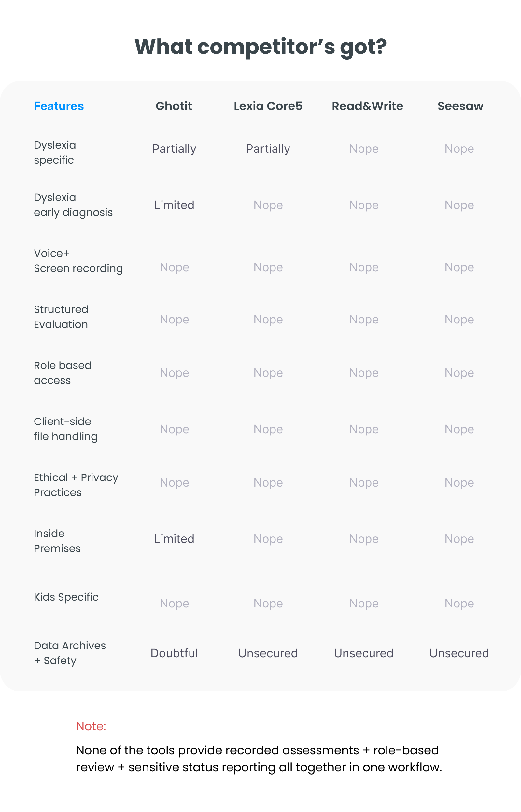Select the "Structured Evaluation" row label
The width and height of the screenshot is (521, 812).
tap(61, 317)
